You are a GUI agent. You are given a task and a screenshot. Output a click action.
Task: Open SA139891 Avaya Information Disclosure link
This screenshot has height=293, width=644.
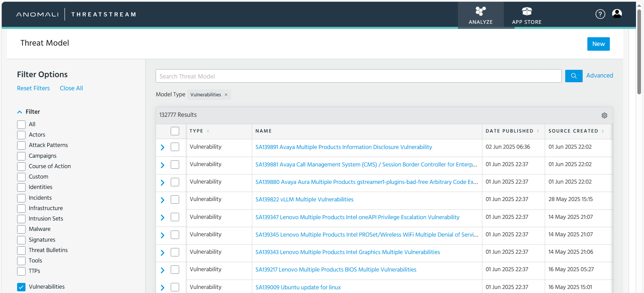(x=343, y=147)
